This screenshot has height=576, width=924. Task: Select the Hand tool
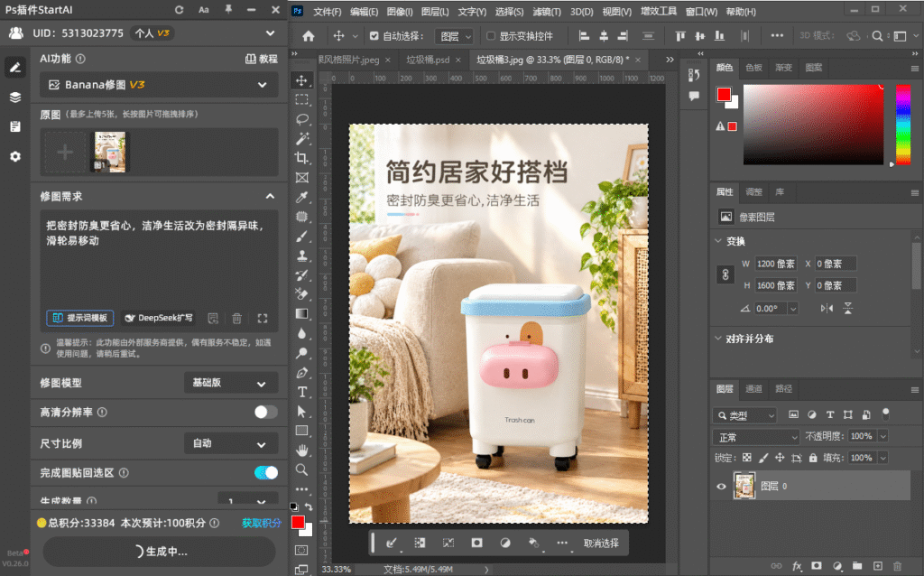tap(301, 451)
